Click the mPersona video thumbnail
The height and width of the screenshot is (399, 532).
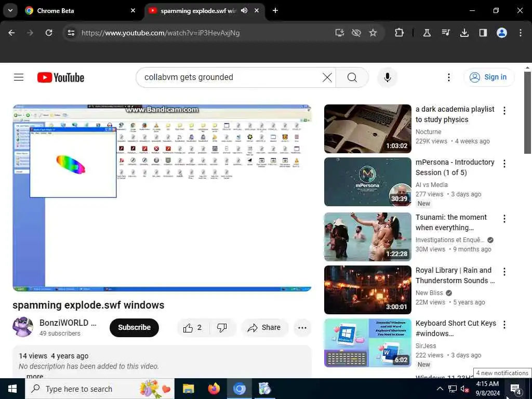click(367, 182)
